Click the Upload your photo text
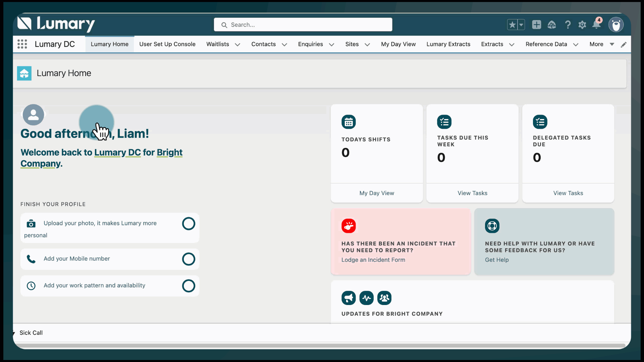The image size is (644, 362). pyautogui.click(x=91, y=229)
